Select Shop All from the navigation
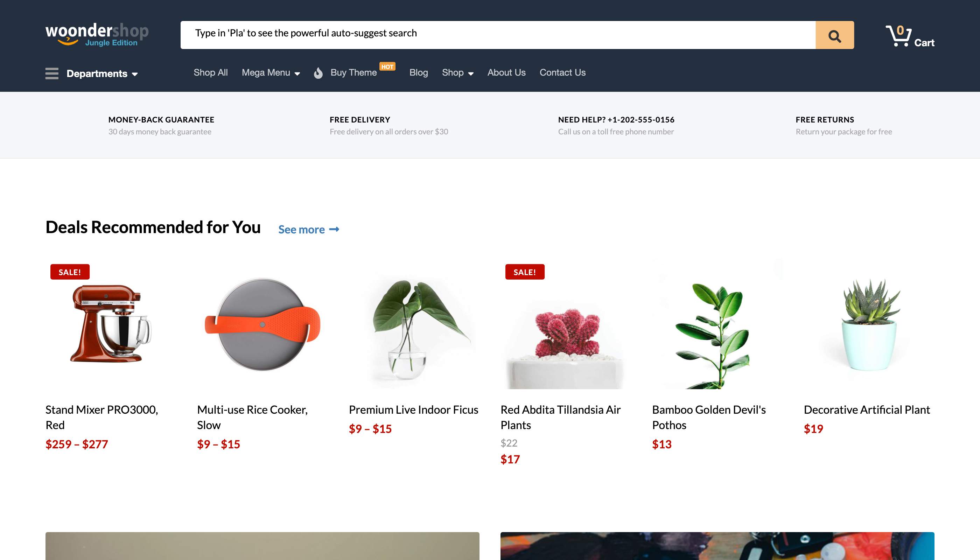 point(210,73)
